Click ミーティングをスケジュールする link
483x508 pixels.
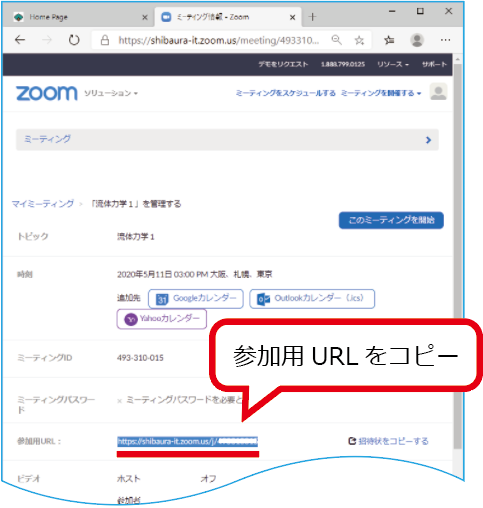[286, 93]
